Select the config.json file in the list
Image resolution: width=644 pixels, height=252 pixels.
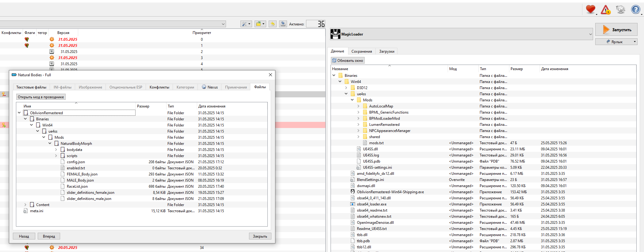click(76, 162)
